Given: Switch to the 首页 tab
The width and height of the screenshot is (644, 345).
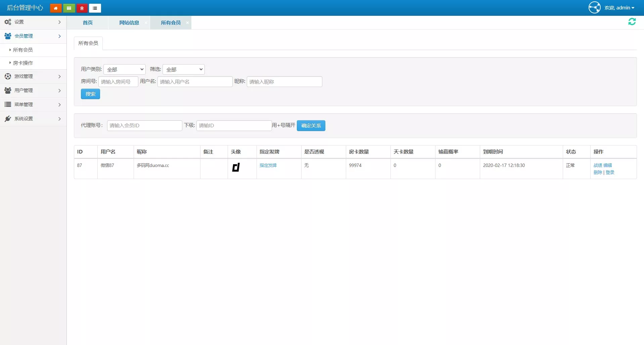Looking at the screenshot, I should click(88, 23).
